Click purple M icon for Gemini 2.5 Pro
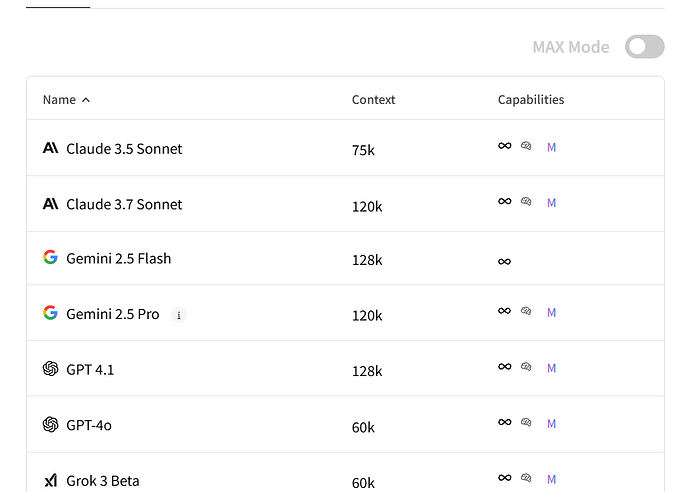The image size is (690, 492). pyautogui.click(x=551, y=312)
